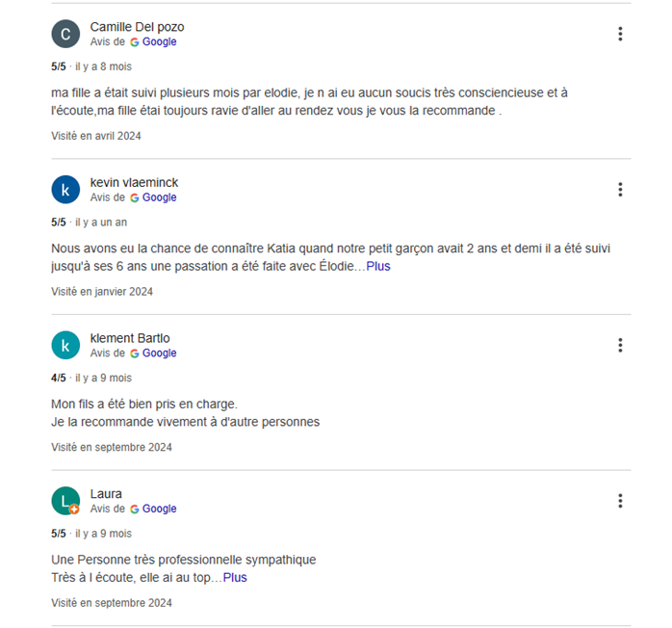
Task: Click reviewer name klement Bartlo
Action: point(130,338)
